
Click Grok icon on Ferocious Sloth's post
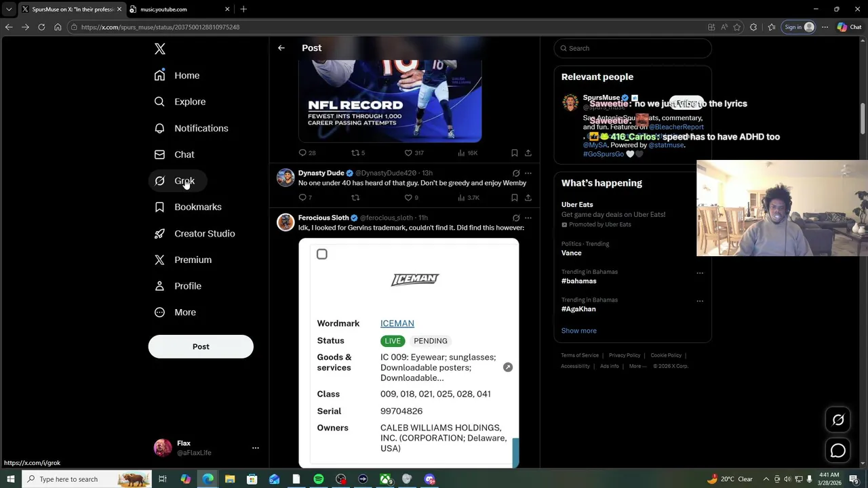(516, 218)
